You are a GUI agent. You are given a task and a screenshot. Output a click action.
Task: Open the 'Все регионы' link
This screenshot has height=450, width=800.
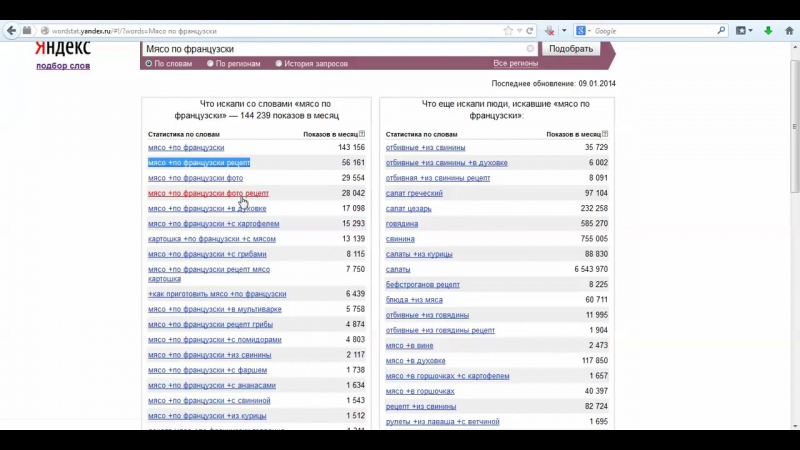pos(515,63)
